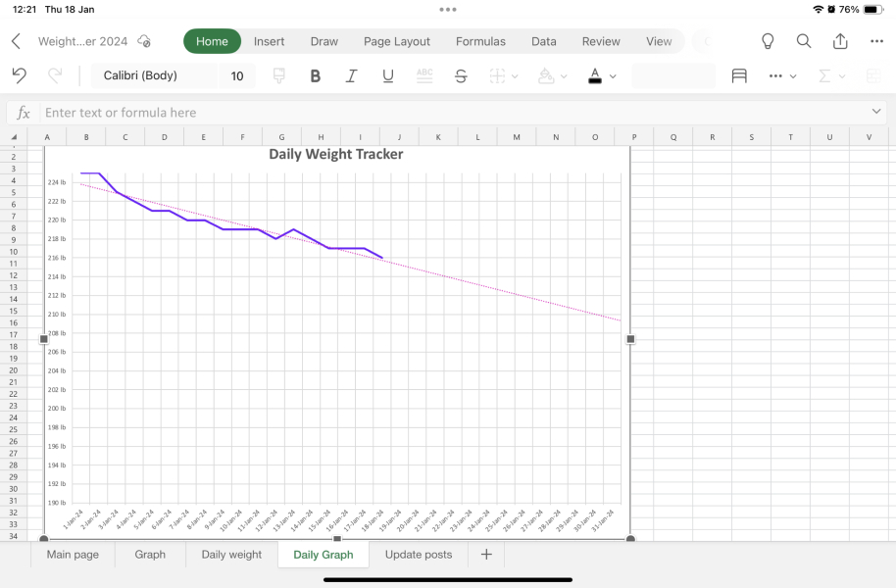The height and width of the screenshot is (588, 896).
Task: Expand the formula bar chevron
Action: pos(876,112)
